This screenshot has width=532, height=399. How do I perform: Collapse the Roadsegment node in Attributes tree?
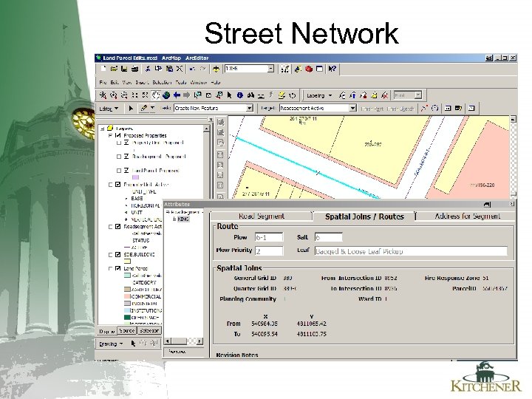coord(167,212)
